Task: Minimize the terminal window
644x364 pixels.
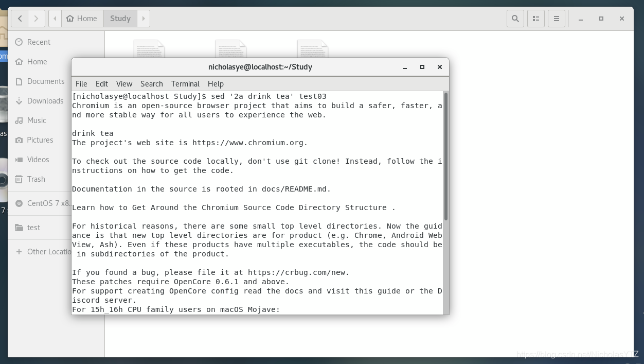Action: 405,67
